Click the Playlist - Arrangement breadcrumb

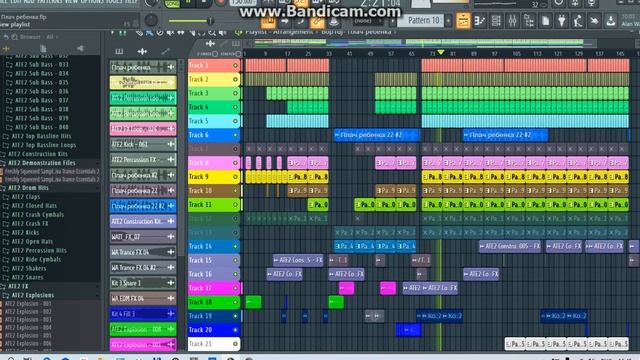click(278, 32)
